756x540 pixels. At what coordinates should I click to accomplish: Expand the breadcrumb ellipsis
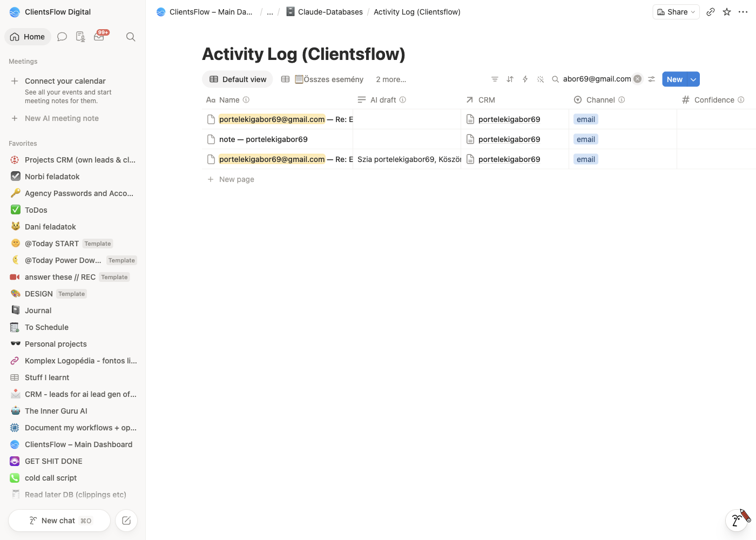pos(270,12)
